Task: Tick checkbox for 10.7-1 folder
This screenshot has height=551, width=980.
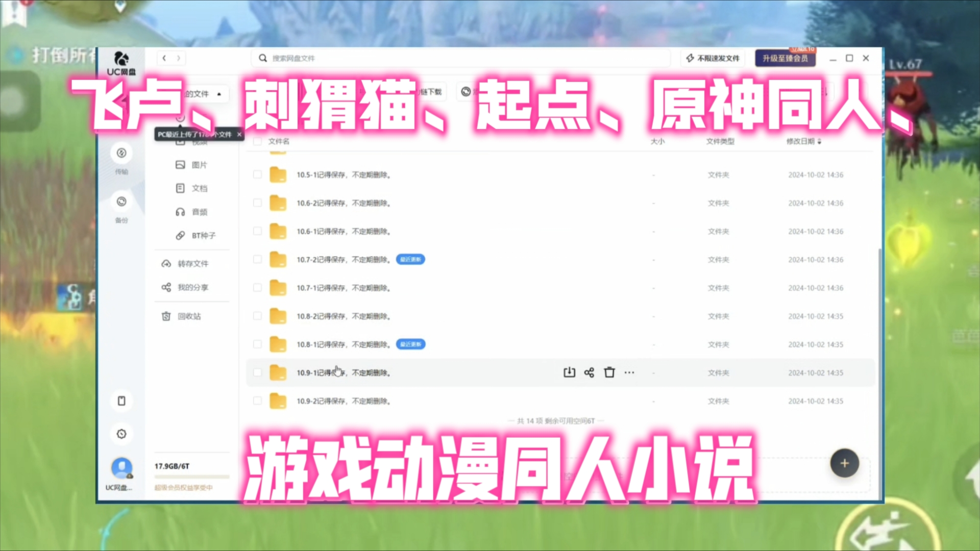Action: tap(257, 288)
